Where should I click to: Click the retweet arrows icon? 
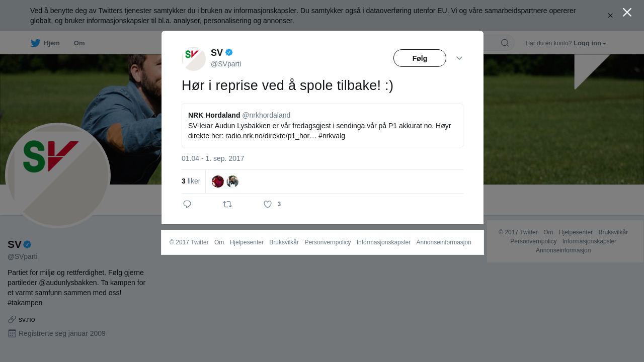coord(227,204)
